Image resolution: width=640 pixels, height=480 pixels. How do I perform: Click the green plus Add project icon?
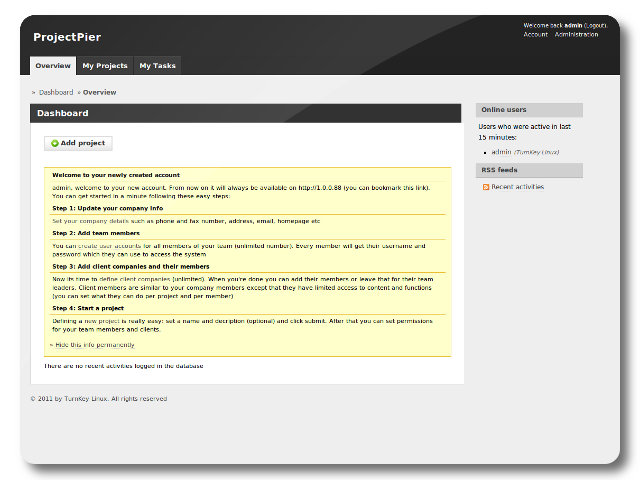[55, 143]
